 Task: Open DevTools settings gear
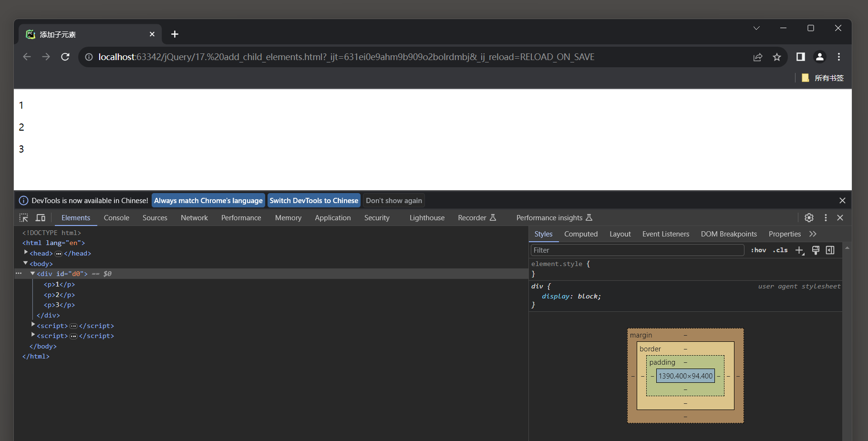[809, 218]
